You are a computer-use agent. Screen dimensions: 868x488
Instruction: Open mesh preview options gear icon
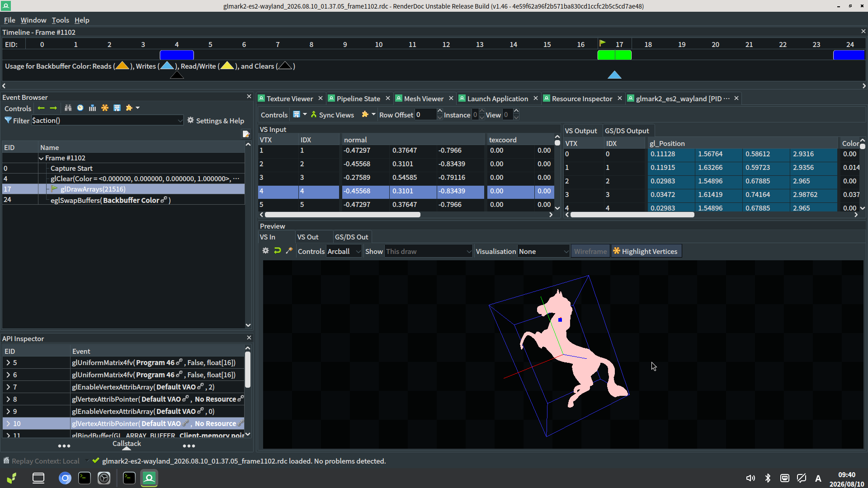coord(266,251)
